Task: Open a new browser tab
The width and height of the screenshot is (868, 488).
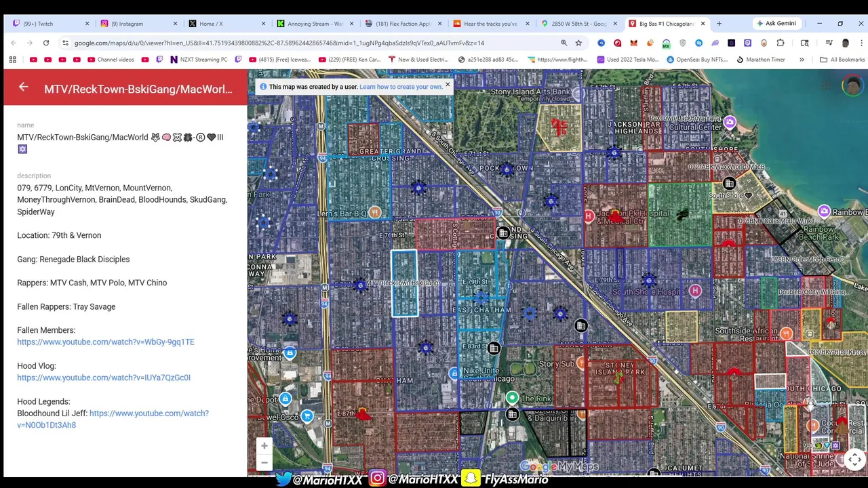Action: point(719,24)
